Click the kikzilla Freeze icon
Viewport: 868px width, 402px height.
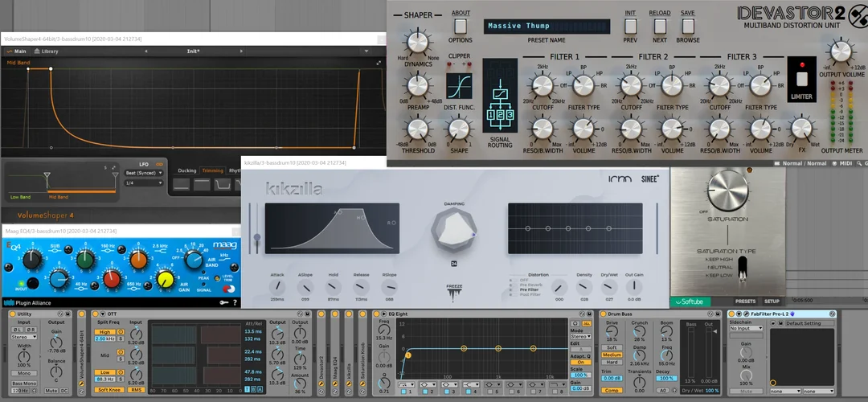(455, 291)
